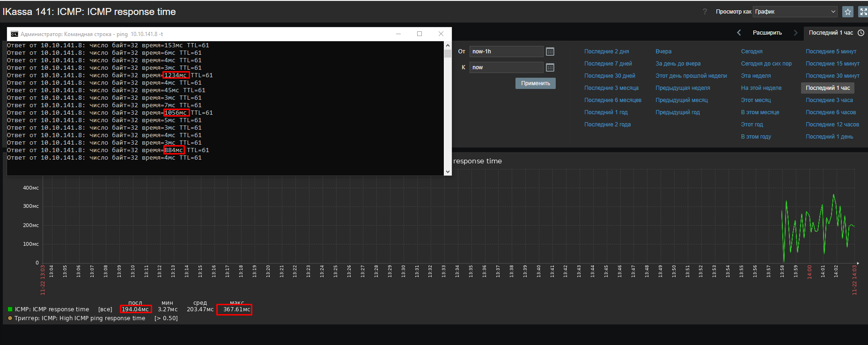Pick 'Этот месяц' time period
Image resolution: width=868 pixels, height=345 pixels.
tap(755, 100)
